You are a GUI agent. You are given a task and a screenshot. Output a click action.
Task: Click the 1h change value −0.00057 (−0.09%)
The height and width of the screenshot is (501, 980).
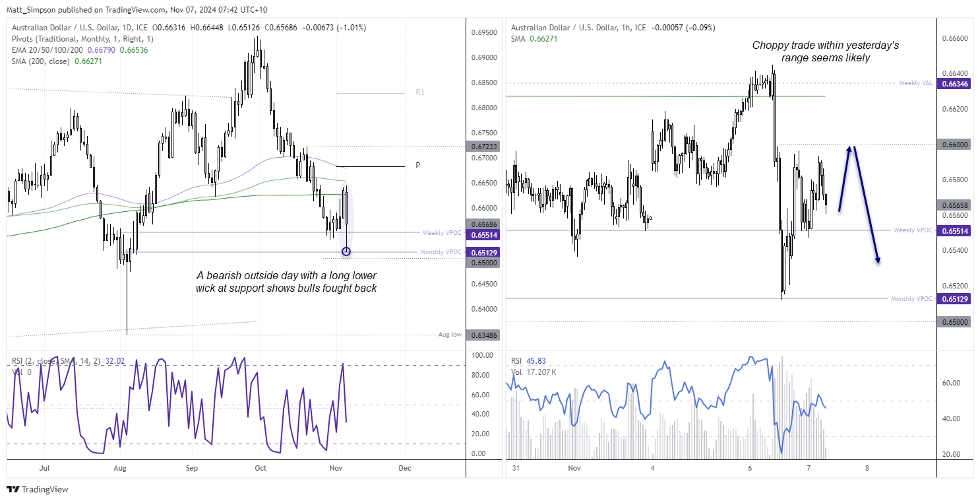[x=683, y=28]
